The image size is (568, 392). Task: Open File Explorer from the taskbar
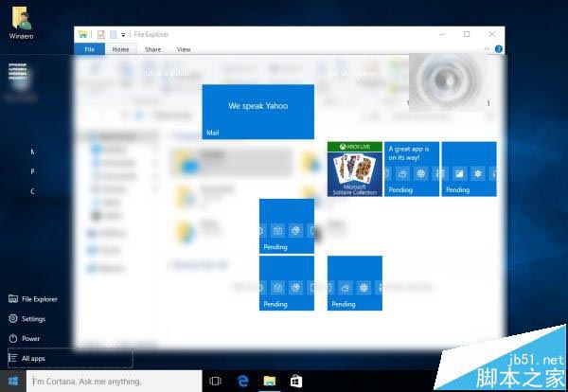(x=270, y=382)
